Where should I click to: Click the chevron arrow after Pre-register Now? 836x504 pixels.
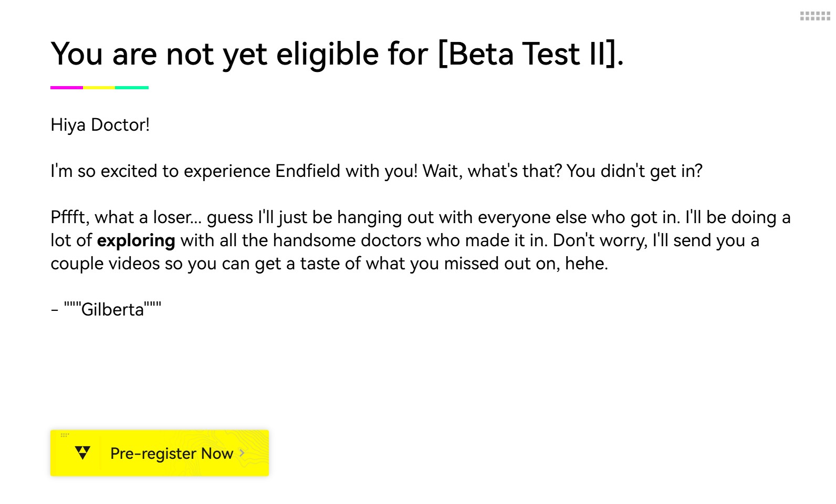point(242,453)
